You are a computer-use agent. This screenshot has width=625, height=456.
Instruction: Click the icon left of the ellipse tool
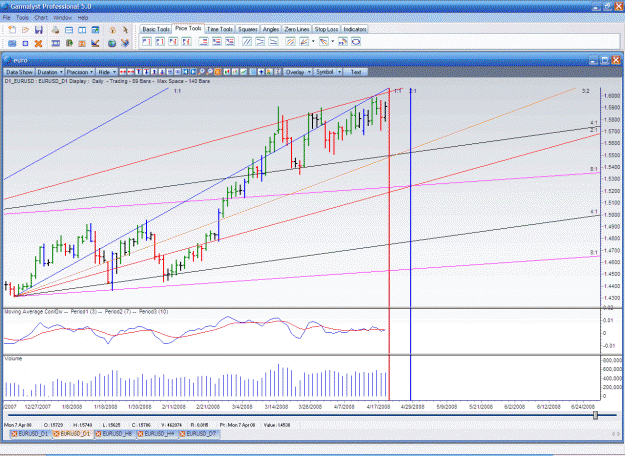[x=343, y=41]
